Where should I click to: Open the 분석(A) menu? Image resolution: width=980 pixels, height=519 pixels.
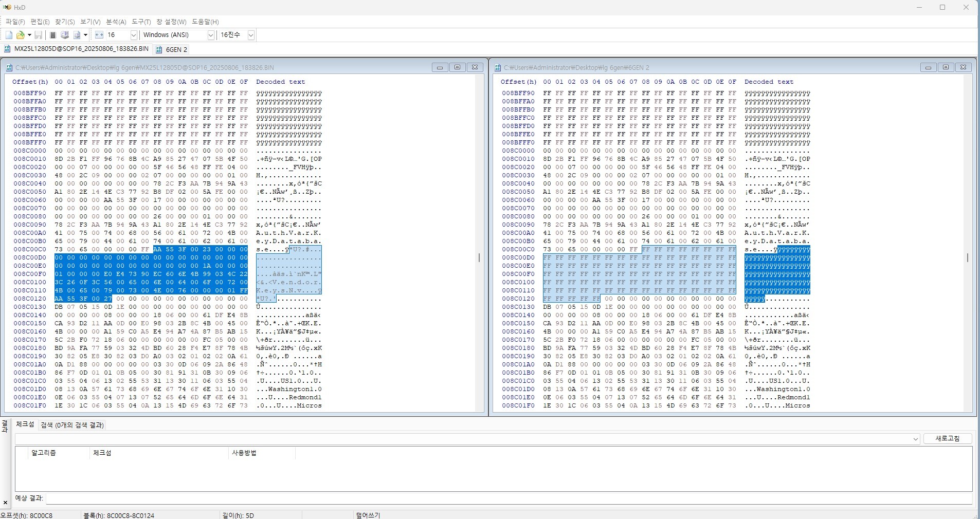[x=116, y=22]
